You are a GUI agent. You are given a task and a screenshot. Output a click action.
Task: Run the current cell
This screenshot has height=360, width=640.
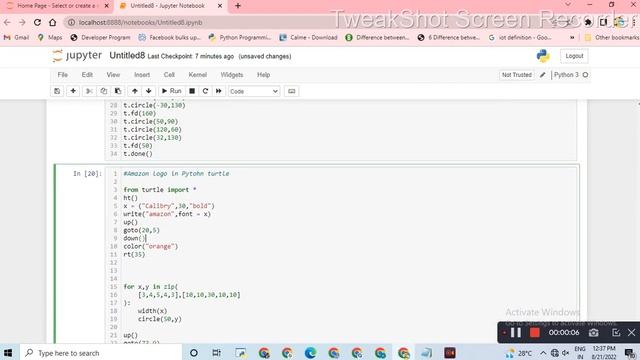coord(171,91)
